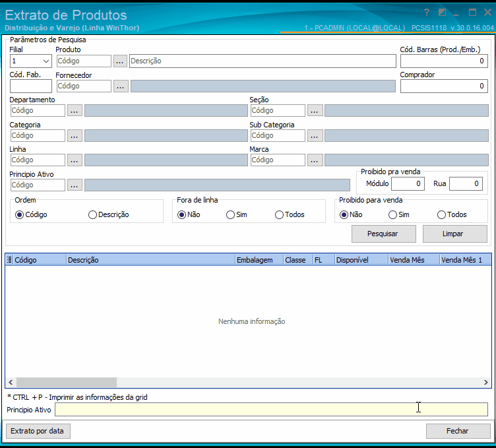Click the Embalagem column header
Screen dimensions: 496x448
[260, 260]
